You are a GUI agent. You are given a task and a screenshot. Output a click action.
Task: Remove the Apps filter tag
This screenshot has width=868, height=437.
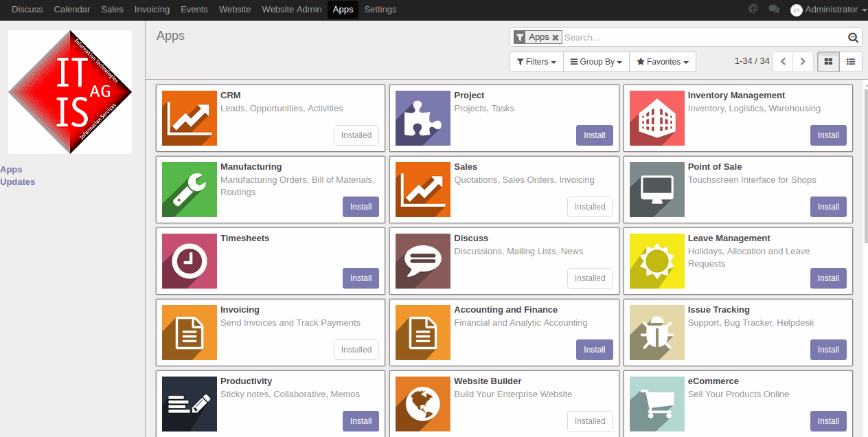(556, 38)
